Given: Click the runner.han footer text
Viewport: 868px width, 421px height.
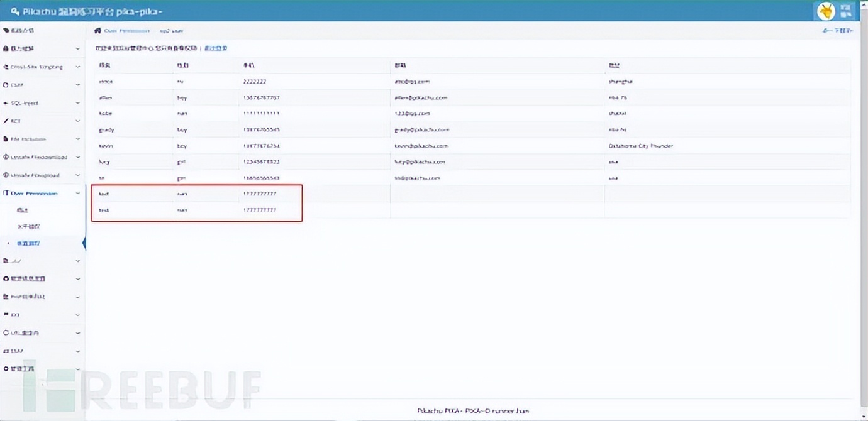Looking at the screenshot, I should click(510, 411).
